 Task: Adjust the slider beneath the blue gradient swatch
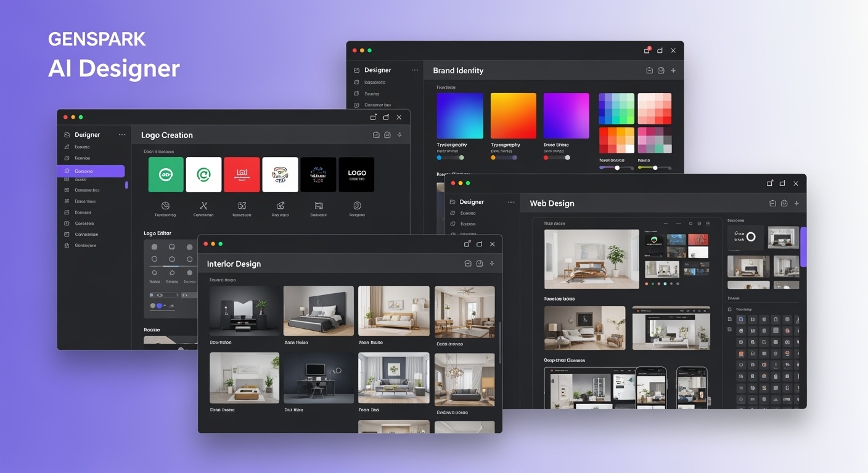tap(450, 158)
